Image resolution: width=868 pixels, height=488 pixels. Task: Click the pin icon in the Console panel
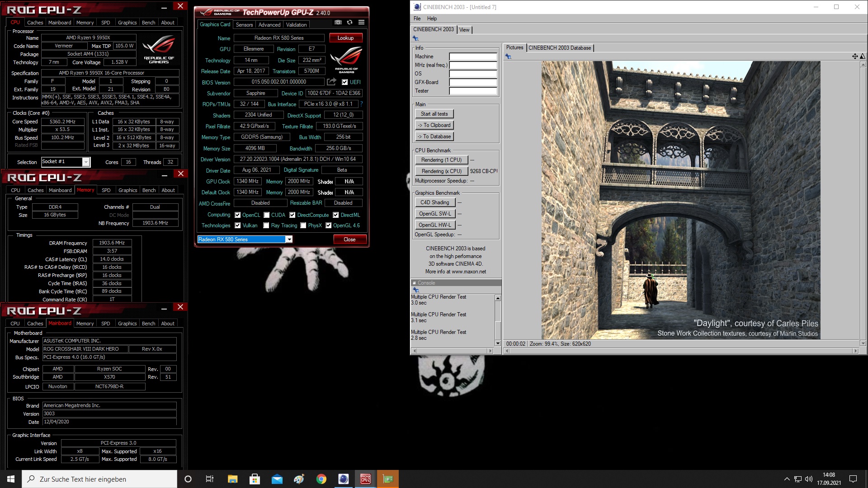click(x=415, y=290)
